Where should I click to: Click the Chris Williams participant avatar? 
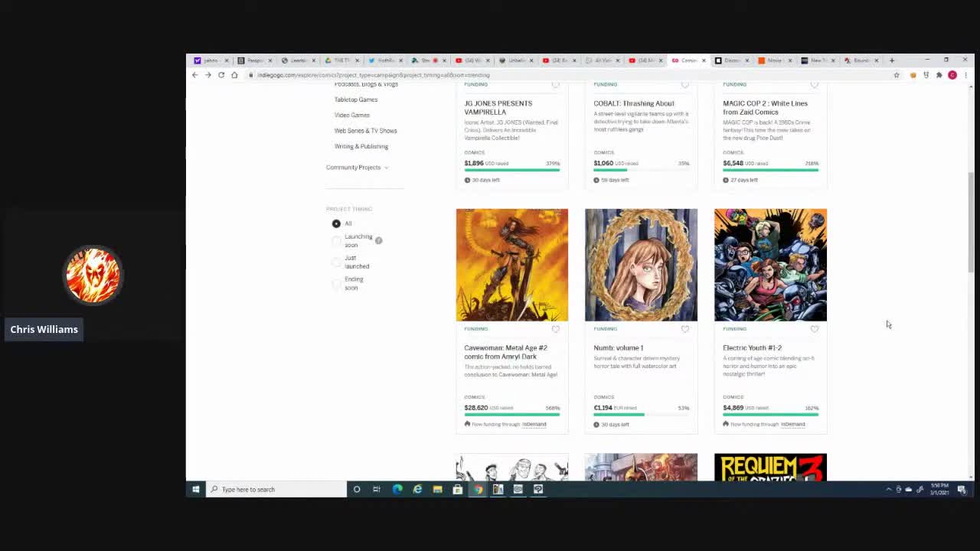pos(93,275)
